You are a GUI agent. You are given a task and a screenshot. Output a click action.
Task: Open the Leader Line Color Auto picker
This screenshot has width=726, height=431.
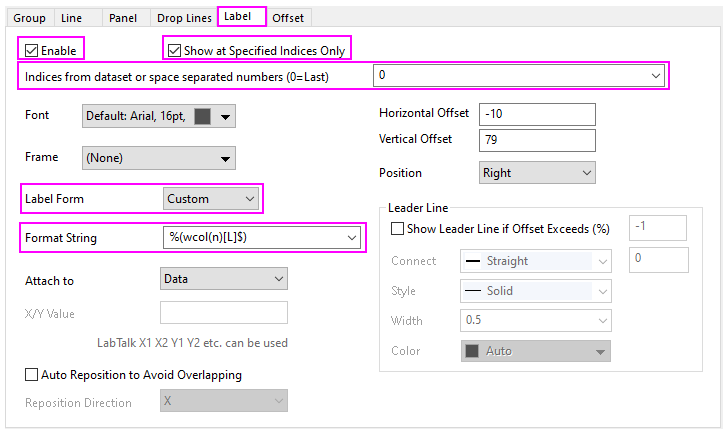[x=536, y=351]
